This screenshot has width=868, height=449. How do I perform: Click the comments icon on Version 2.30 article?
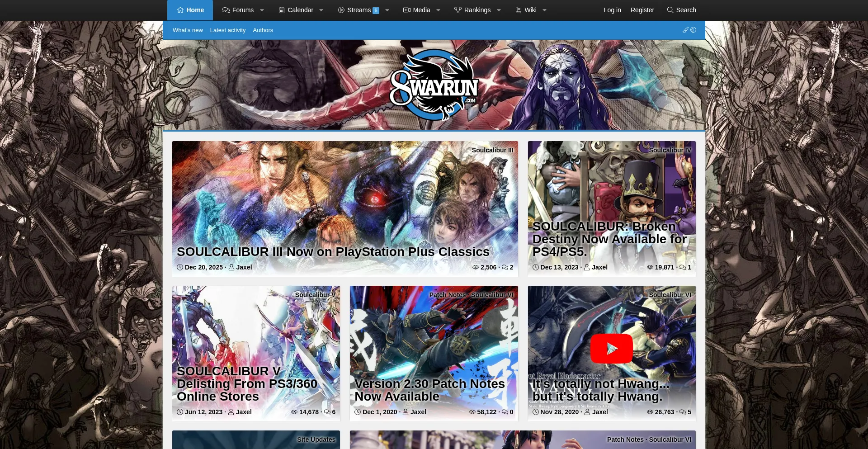point(505,412)
